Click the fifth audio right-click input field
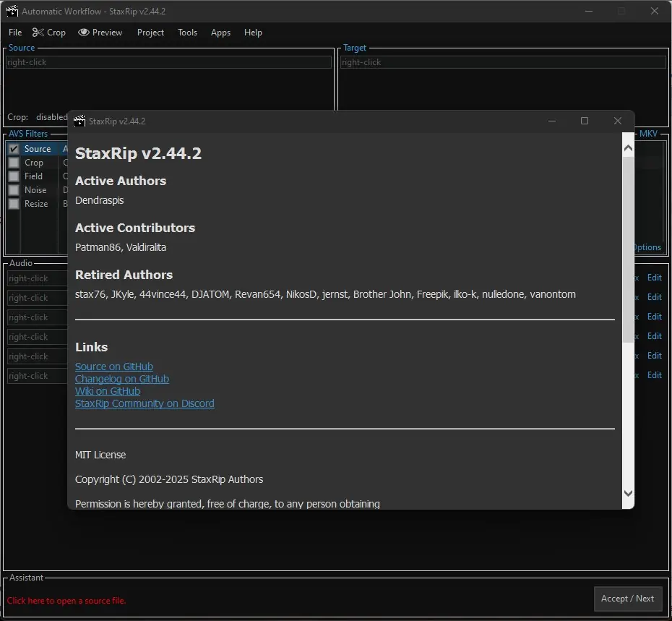Image resolution: width=672 pixels, height=621 pixels. [38, 356]
